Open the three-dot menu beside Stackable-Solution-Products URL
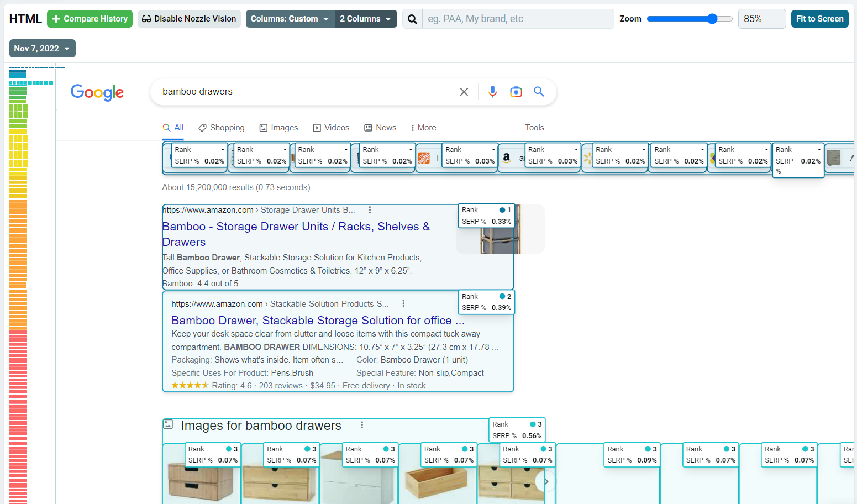This screenshot has width=857, height=504. pyautogui.click(x=403, y=303)
